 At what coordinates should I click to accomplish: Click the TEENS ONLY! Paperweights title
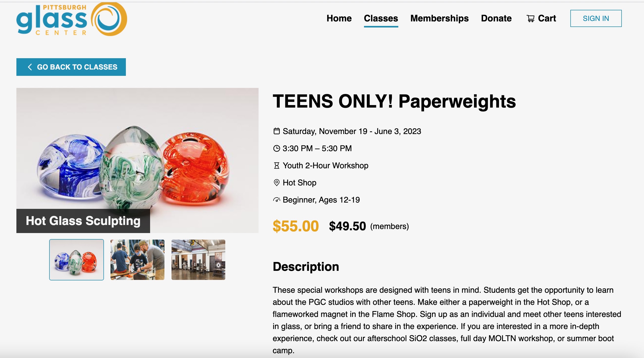[394, 101]
